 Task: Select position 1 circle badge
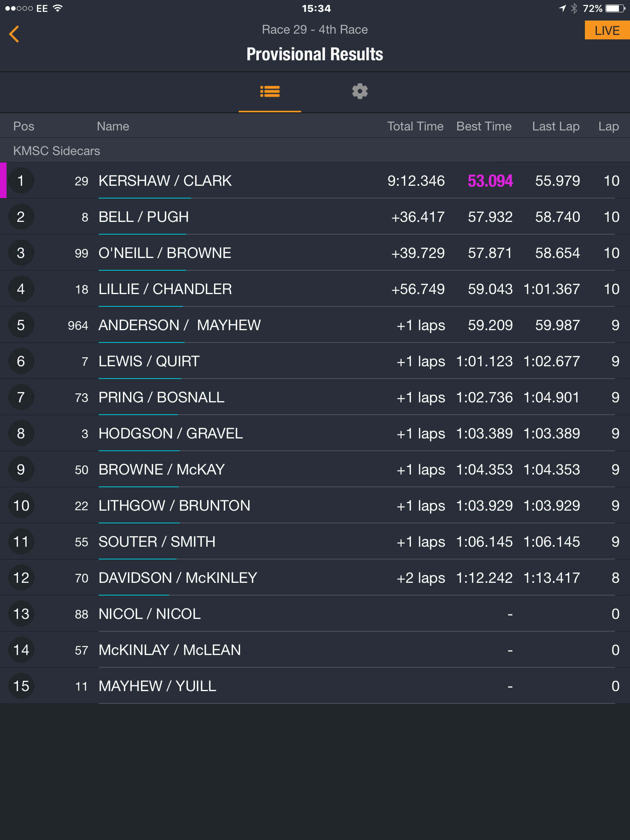[21, 180]
